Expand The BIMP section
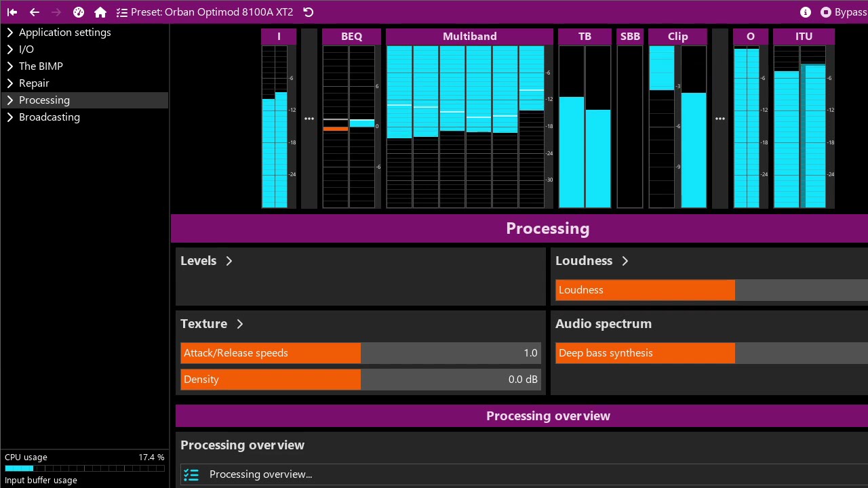This screenshot has width=868, height=488. 10,66
